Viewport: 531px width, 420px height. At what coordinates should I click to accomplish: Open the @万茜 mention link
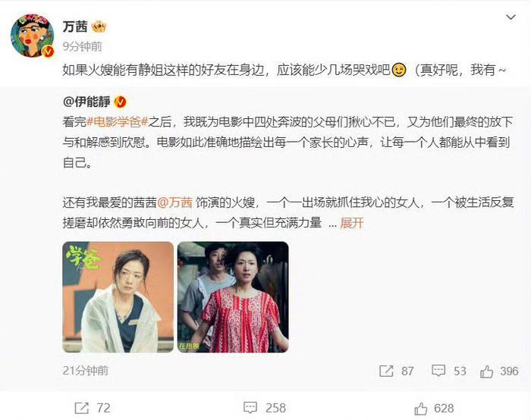(175, 202)
